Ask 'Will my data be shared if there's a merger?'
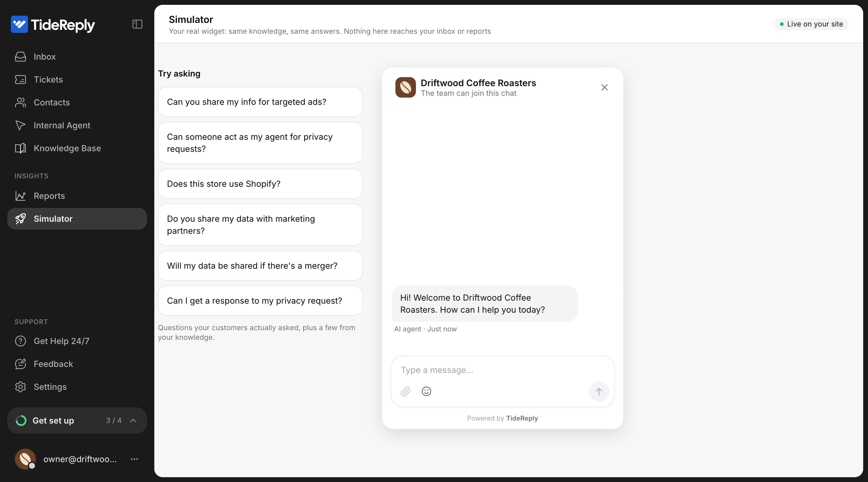The width and height of the screenshot is (868, 482). pos(260,266)
